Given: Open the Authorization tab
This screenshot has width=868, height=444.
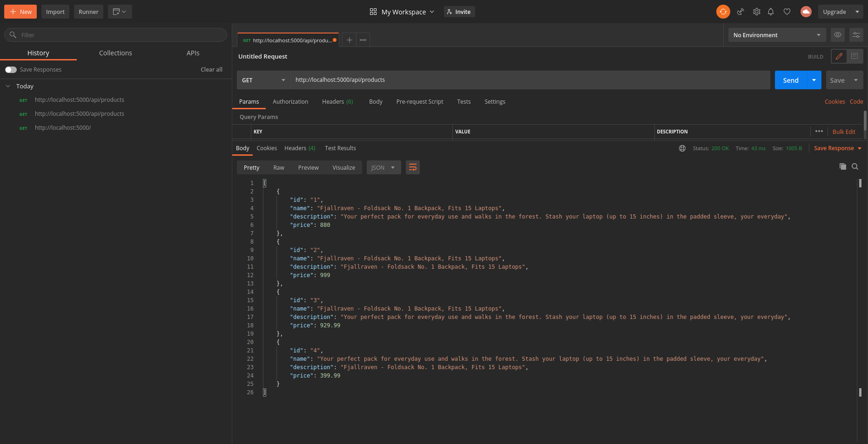Looking at the screenshot, I should (x=290, y=101).
